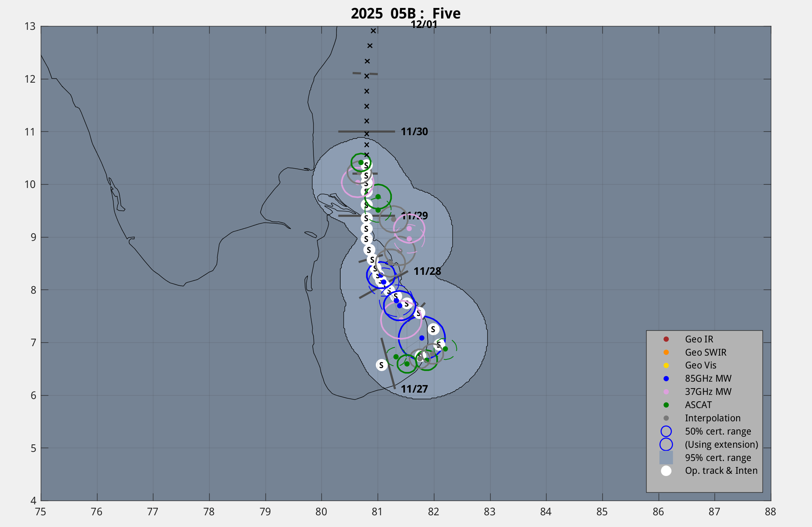
Task: Click the isolated southwesternmost white S track marker
Action: (x=381, y=365)
